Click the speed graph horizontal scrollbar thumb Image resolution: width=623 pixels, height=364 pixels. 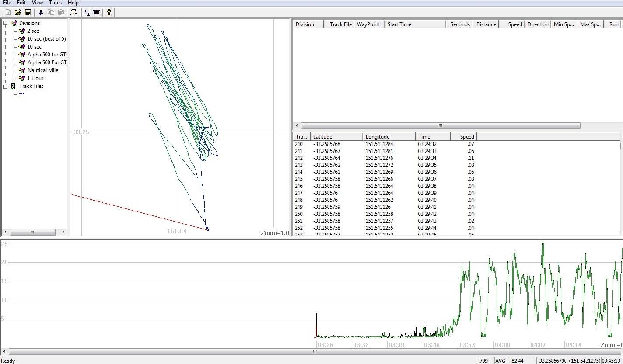[315, 351]
